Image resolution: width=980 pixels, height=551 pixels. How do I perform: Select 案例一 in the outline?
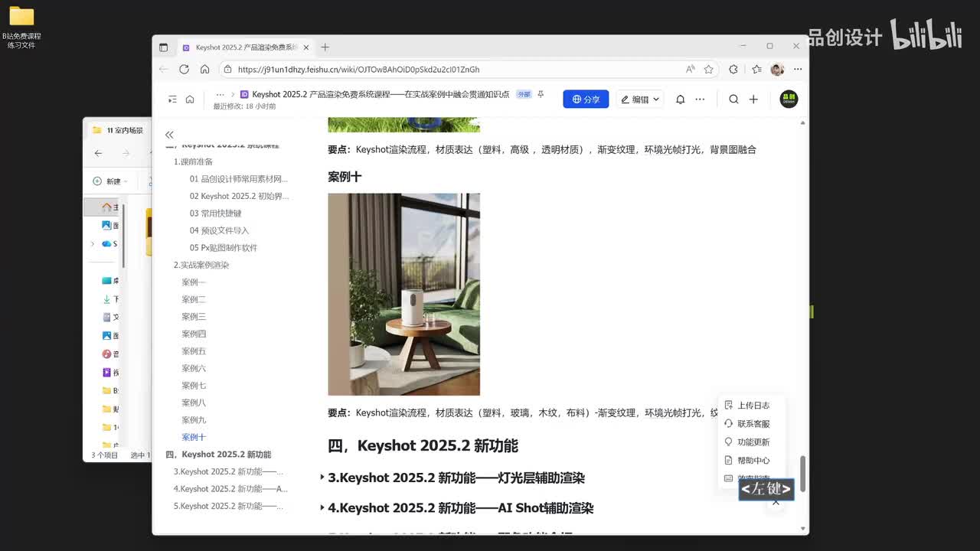[194, 282]
